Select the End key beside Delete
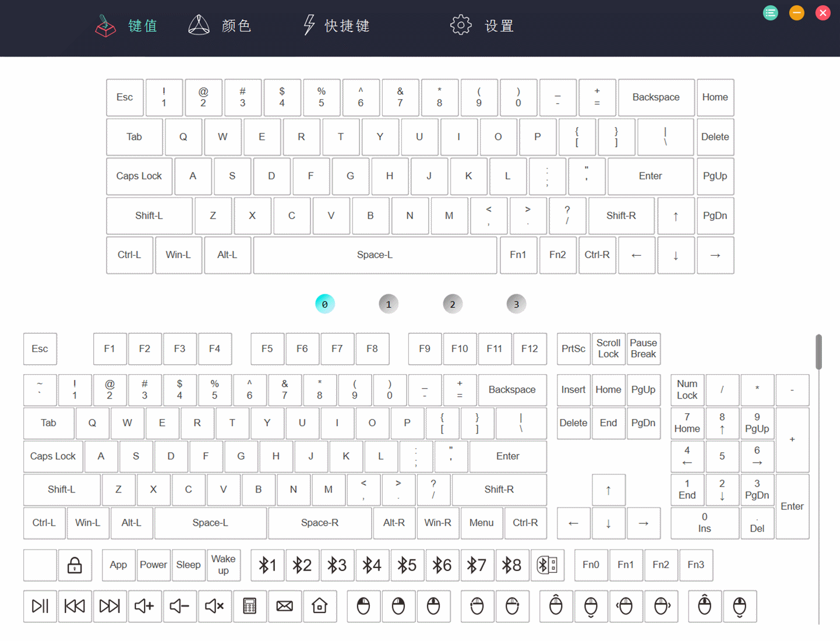The image size is (840, 641). pyautogui.click(x=608, y=423)
